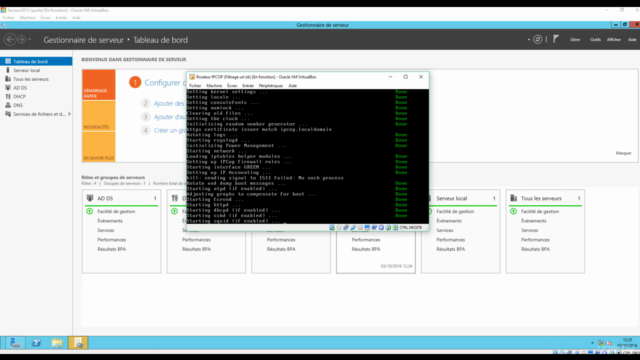The height and width of the screenshot is (360, 640).
Task: Click step 2 Ajouter des rôles link
Action: 169,103
